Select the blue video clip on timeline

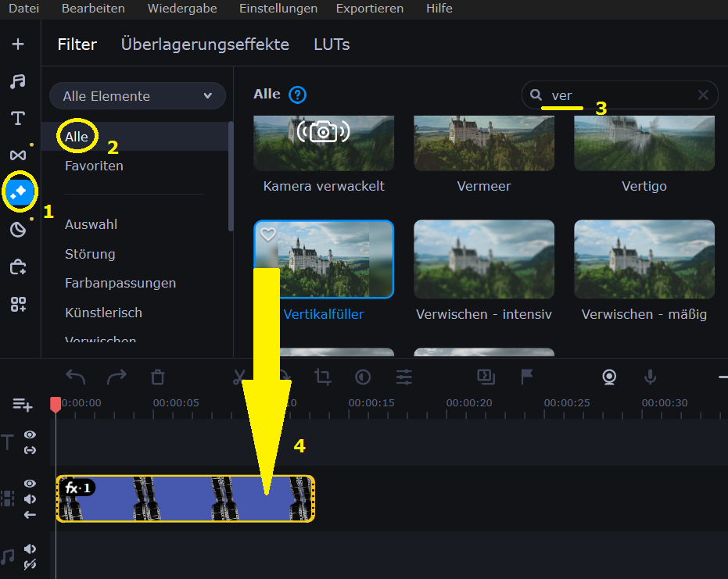point(185,499)
